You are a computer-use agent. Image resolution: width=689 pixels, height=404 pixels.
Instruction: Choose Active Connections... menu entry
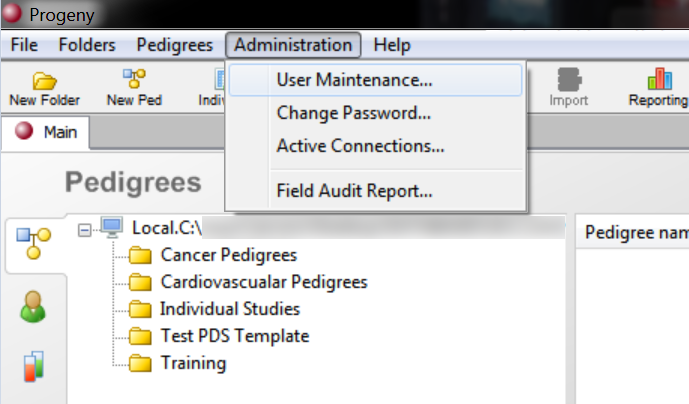(375, 146)
